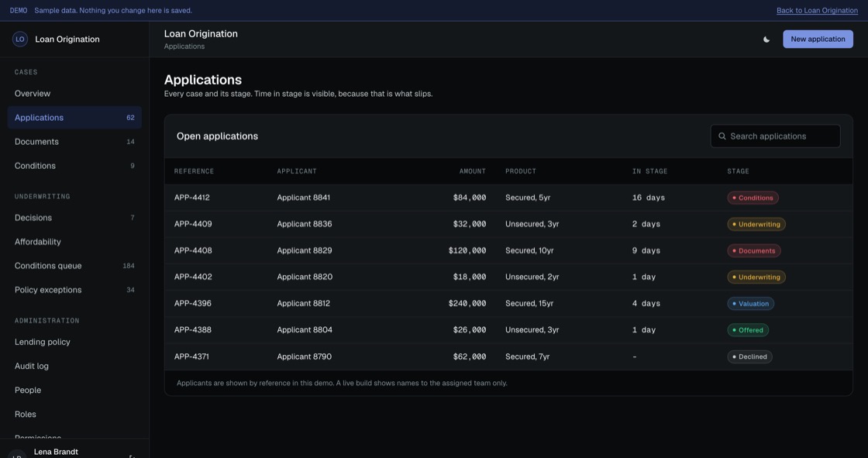Click Open applications heading
This screenshot has width=868, height=458.
[217, 136]
